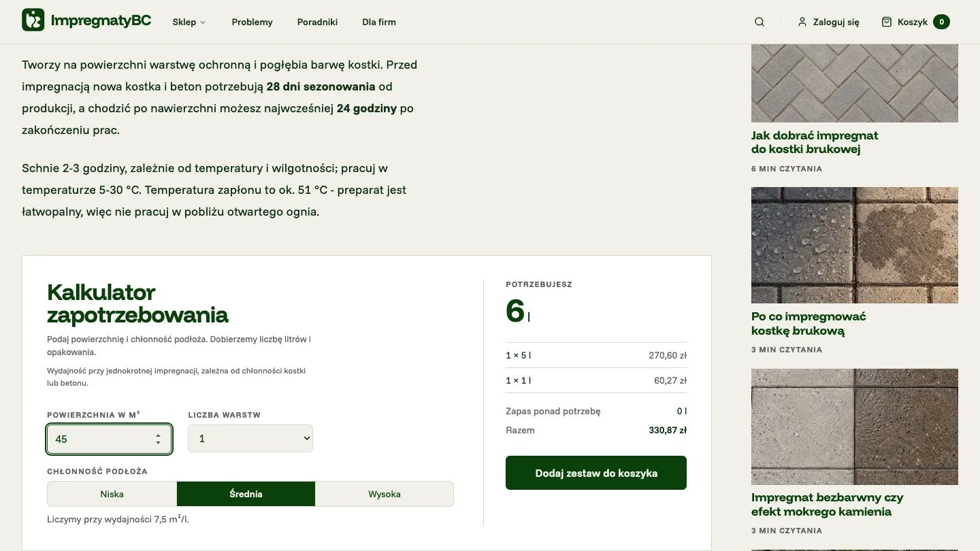Click the Zaloguj się link
The width and height of the screenshot is (980, 551).
836,22
